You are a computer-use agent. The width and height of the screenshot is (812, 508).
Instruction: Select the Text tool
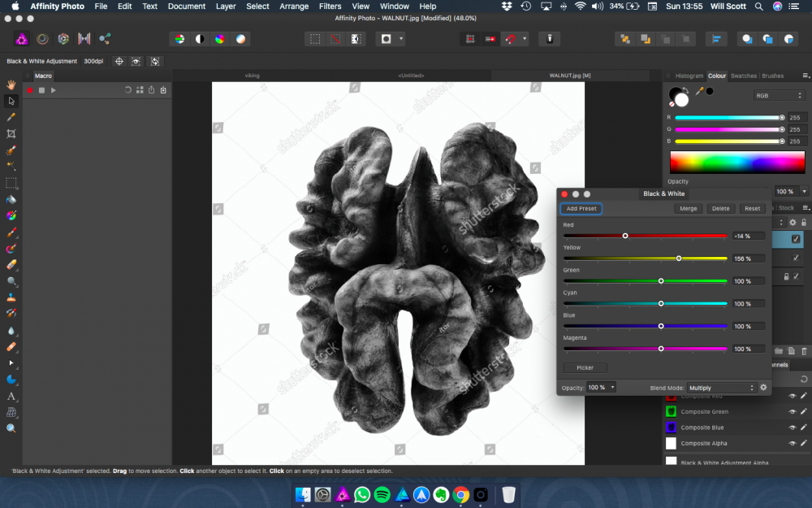click(x=11, y=396)
